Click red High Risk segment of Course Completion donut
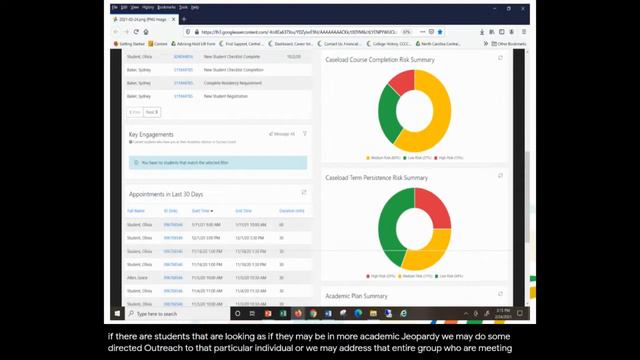This screenshot has width=640, height=360. pos(403,81)
